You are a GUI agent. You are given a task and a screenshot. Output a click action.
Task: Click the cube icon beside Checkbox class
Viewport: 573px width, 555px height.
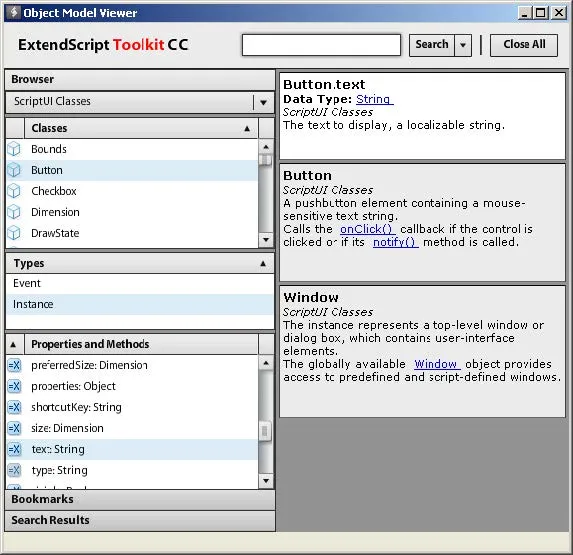click(x=14, y=191)
